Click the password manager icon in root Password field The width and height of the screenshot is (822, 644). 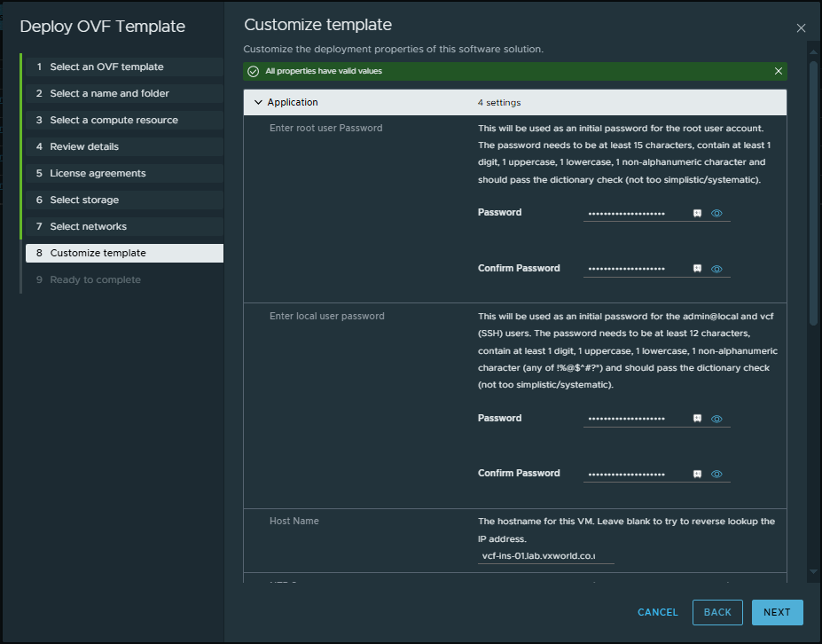point(698,214)
